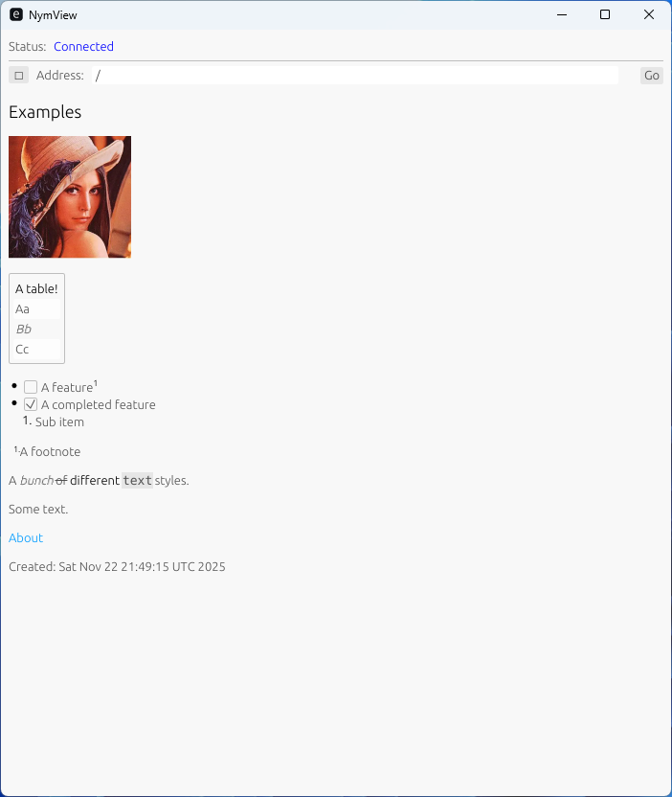Click the Connected status link
Viewport: 672px width, 797px height.
coord(83,46)
